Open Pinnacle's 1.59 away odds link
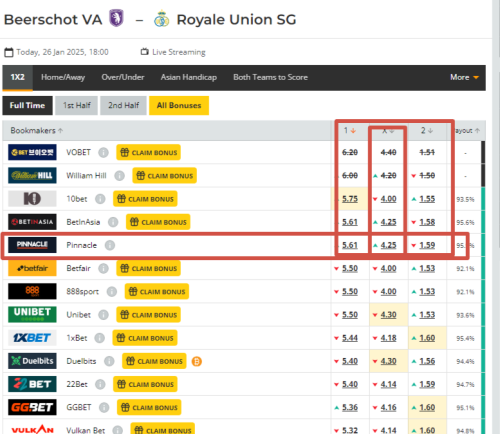 [427, 245]
